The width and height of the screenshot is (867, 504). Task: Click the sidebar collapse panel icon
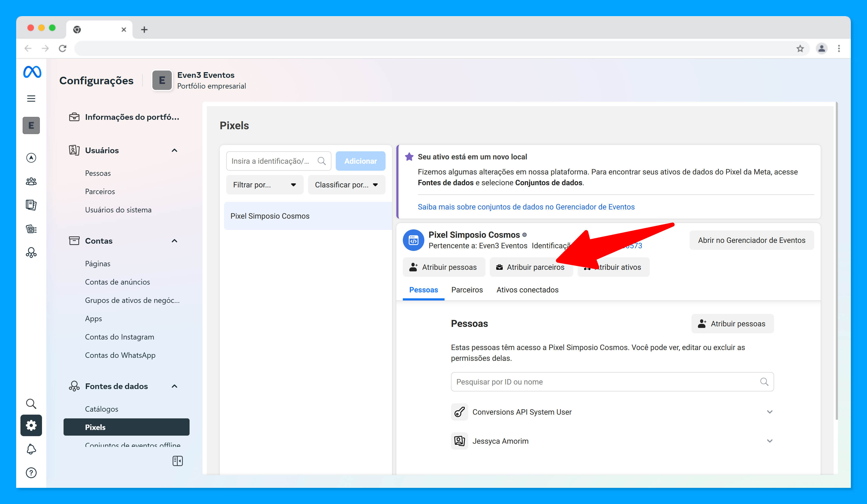coord(177,461)
